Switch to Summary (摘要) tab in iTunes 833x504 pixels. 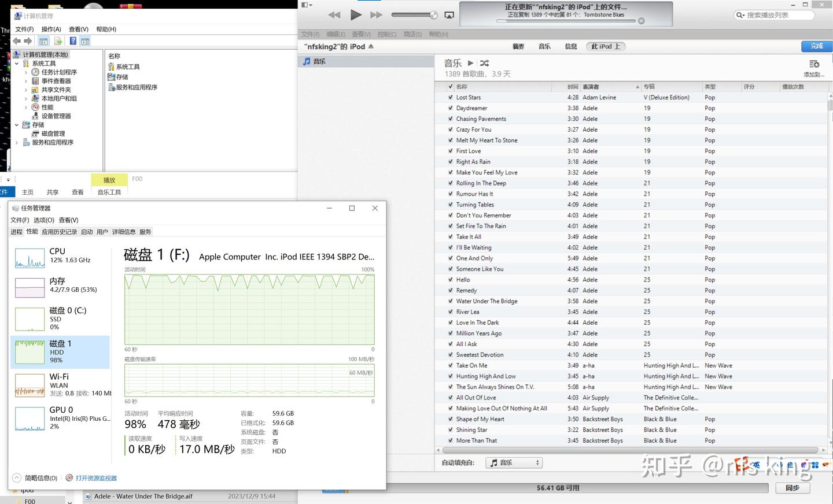pos(518,46)
